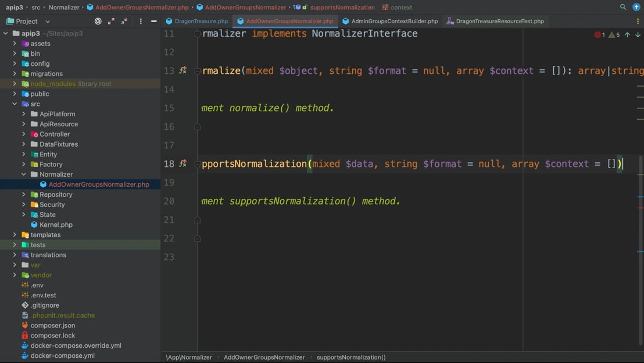This screenshot has width=644, height=363.
Task: Click the blue update arrow icon
Action: point(636,7)
